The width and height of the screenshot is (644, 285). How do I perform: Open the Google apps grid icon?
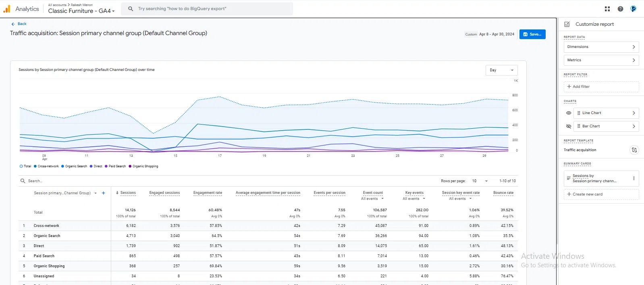(x=607, y=9)
